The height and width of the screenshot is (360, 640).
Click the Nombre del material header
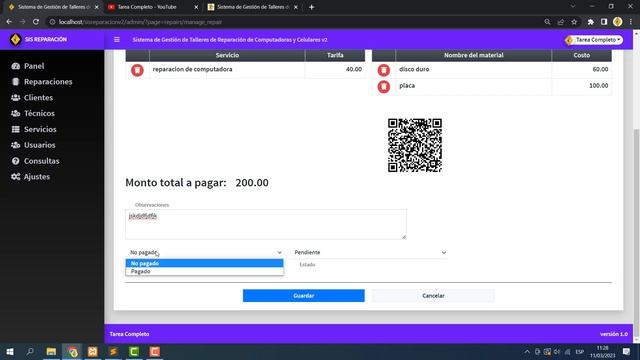coord(473,55)
